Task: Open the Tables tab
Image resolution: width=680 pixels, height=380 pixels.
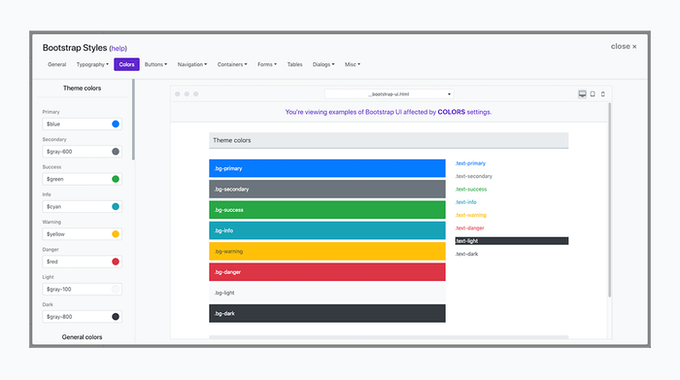Action: click(x=294, y=64)
